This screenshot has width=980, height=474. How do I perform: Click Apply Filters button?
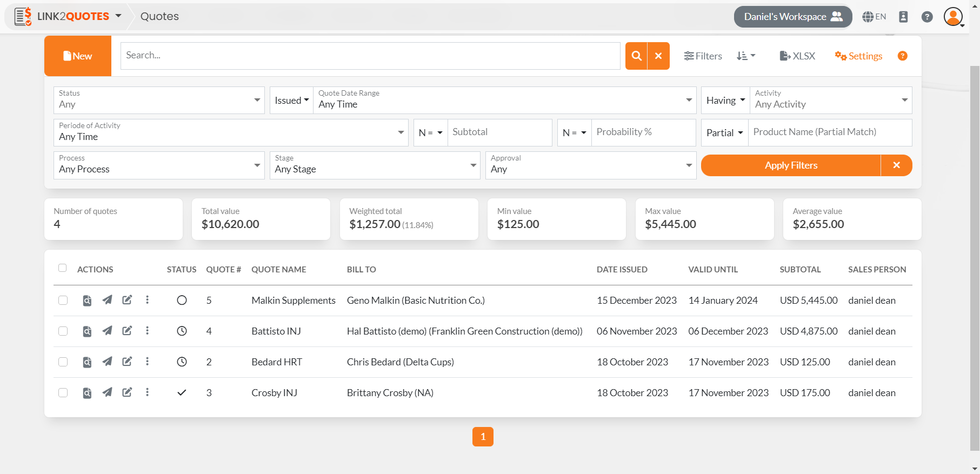coord(791,165)
